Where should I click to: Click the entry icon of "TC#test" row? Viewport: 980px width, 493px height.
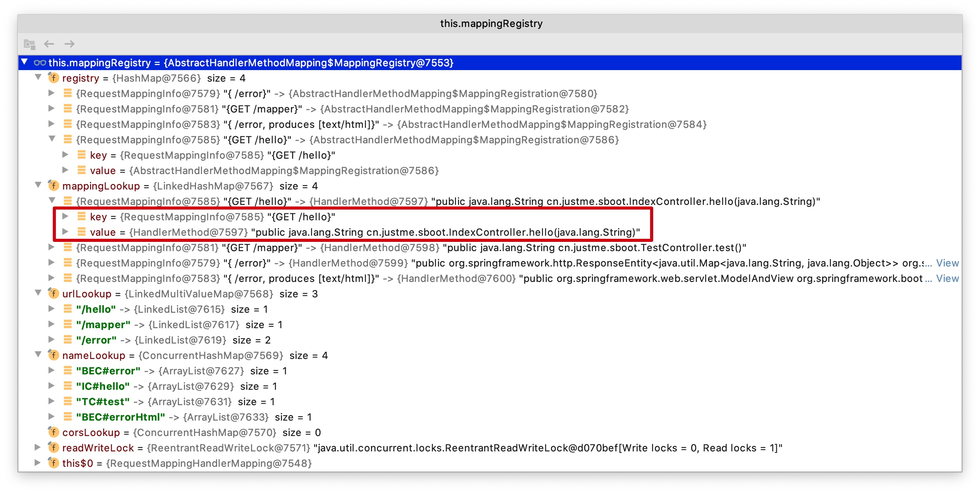[x=68, y=401]
